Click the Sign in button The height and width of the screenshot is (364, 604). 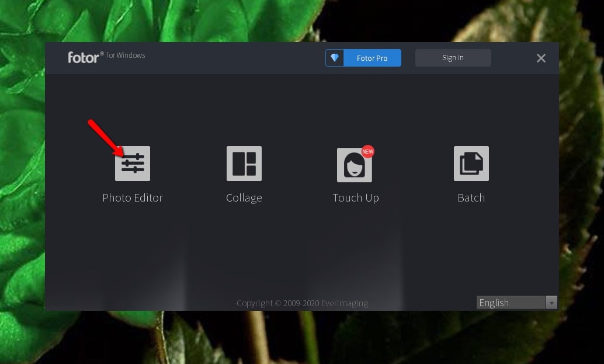453,58
